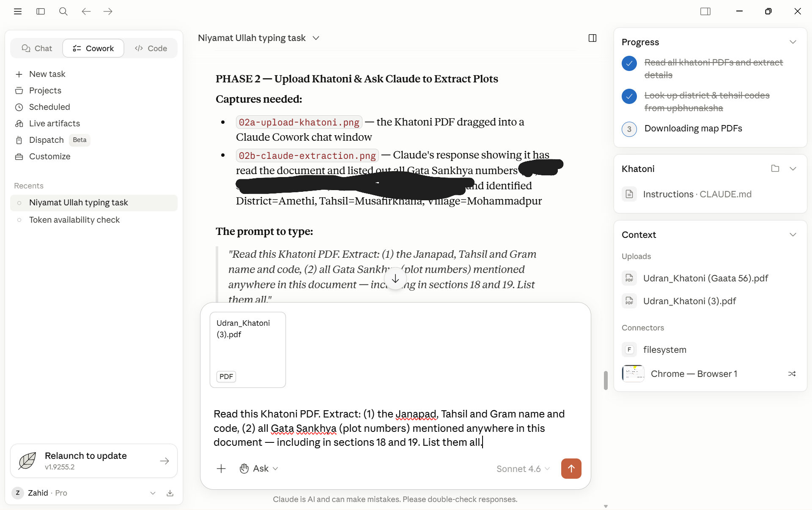Click the scroll-to-bottom arrow in chat

tap(395, 279)
